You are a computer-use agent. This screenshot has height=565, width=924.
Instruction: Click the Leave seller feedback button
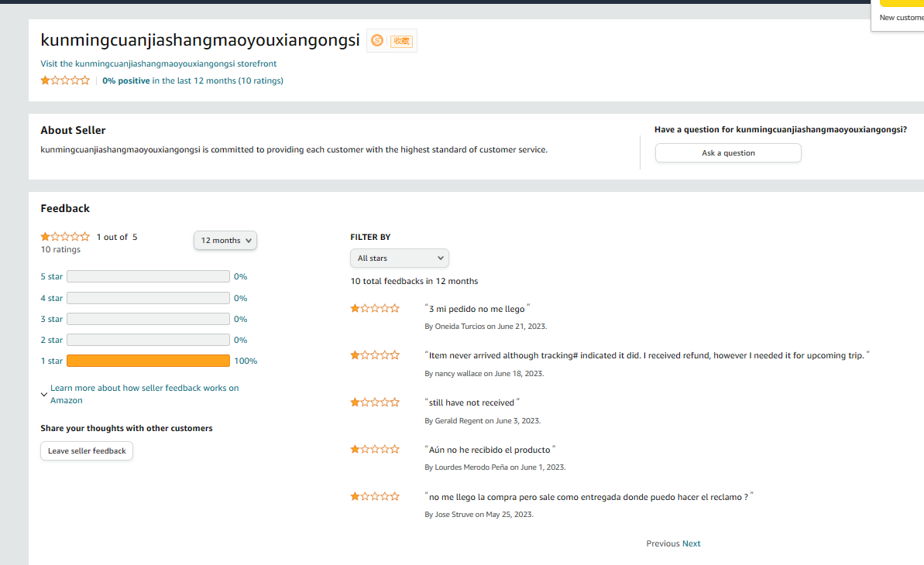[87, 450]
